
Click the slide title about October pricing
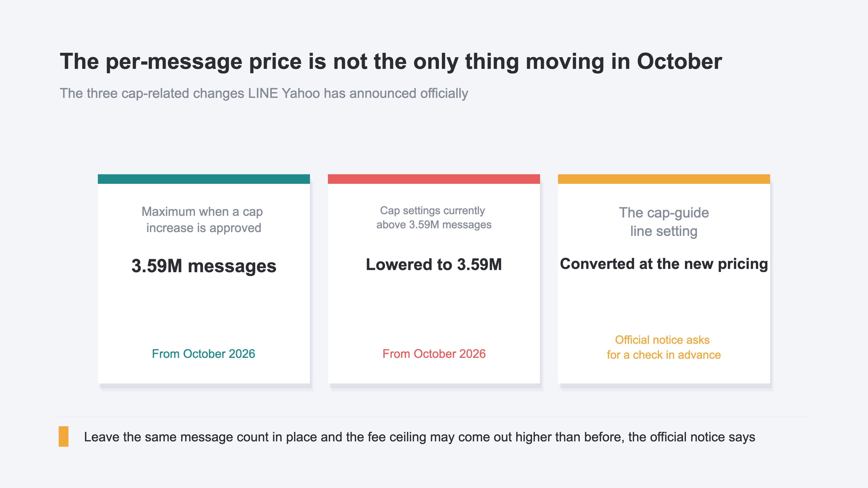point(391,62)
